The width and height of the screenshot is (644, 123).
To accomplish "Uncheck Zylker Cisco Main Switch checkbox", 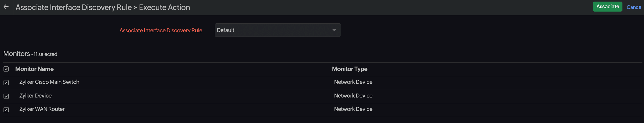I will click(x=6, y=83).
